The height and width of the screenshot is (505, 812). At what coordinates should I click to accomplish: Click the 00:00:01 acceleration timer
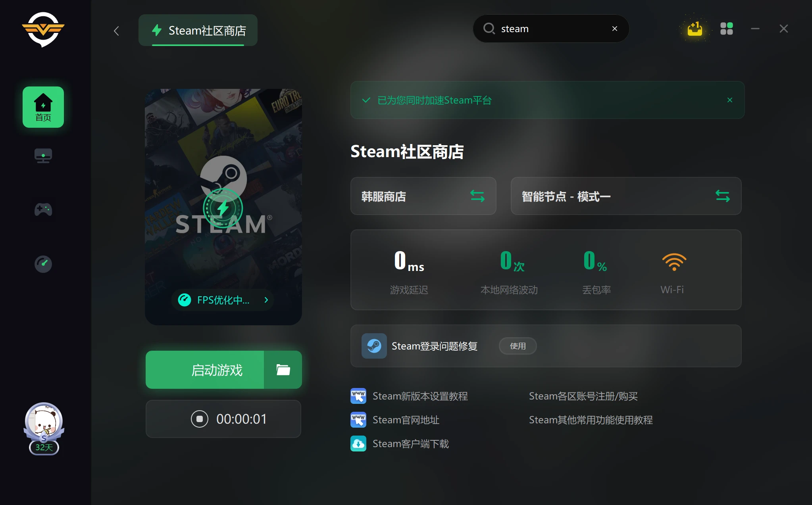242,419
